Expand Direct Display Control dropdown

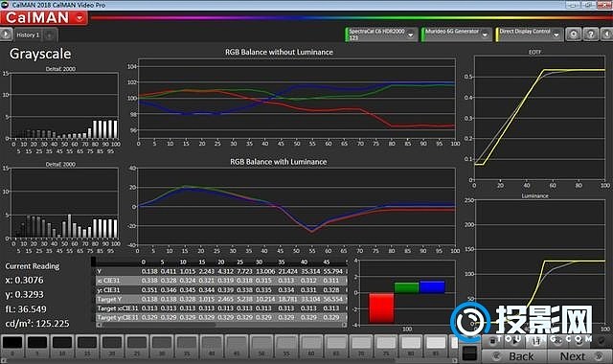coord(556,34)
